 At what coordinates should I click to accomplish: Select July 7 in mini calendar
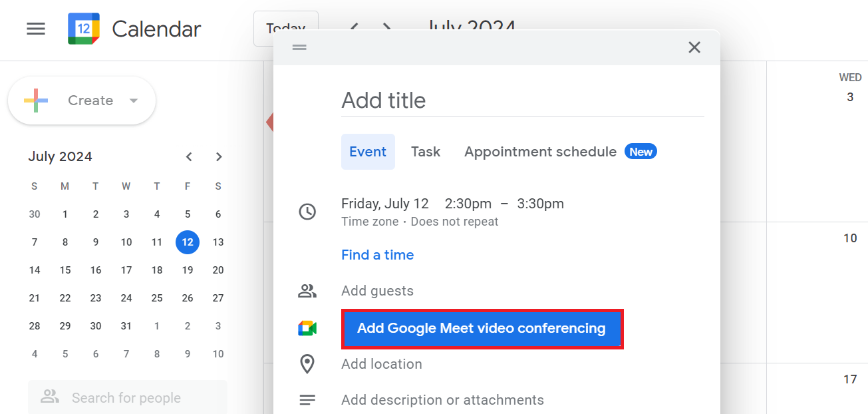(35, 242)
